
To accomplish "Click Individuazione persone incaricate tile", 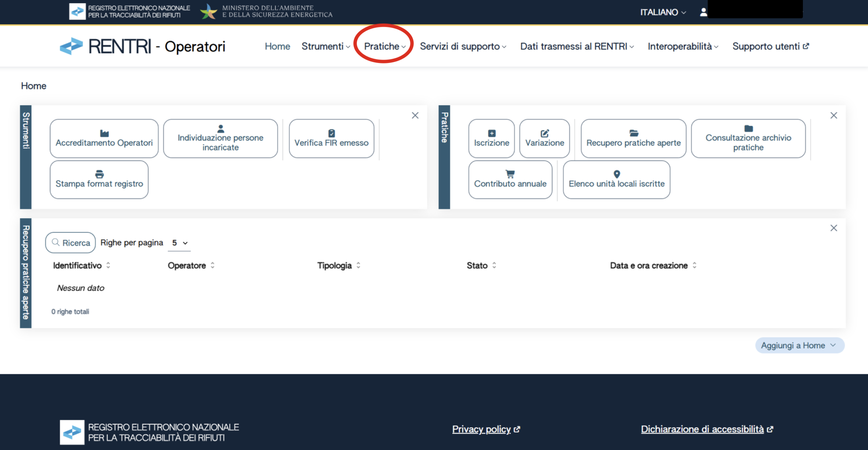I will click(x=220, y=138).
